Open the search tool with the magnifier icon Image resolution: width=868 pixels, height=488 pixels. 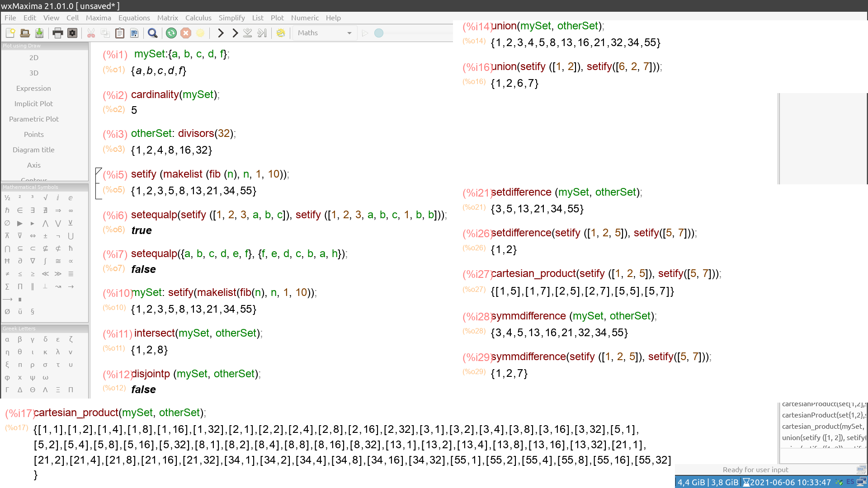click(x=152, y=33)
